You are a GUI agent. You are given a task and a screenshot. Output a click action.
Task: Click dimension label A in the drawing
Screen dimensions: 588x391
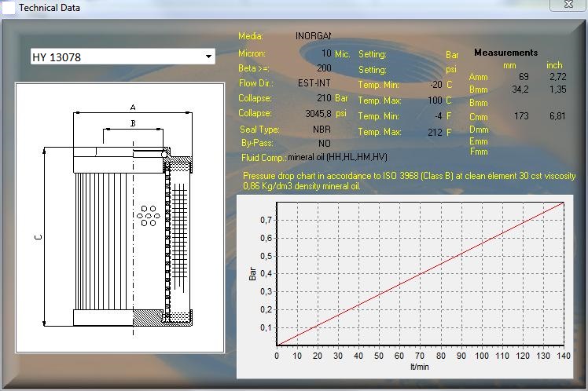pyautogui.click(x=133, y=107)
